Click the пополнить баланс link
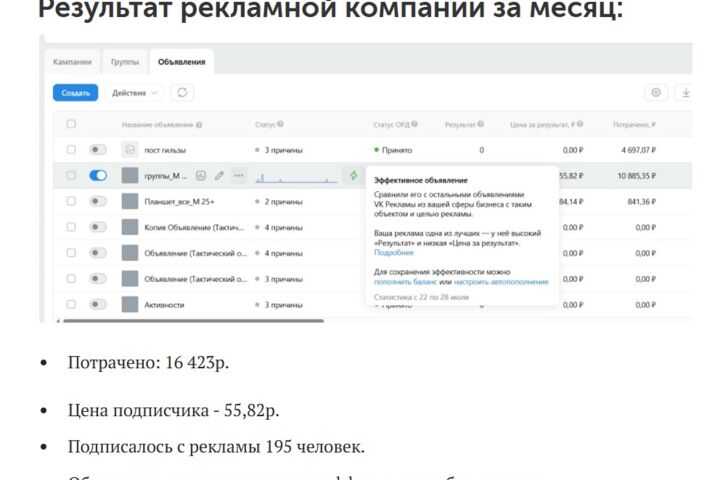Screen dimensions: 720x480 pyautogui.click(x=405, y=282)
